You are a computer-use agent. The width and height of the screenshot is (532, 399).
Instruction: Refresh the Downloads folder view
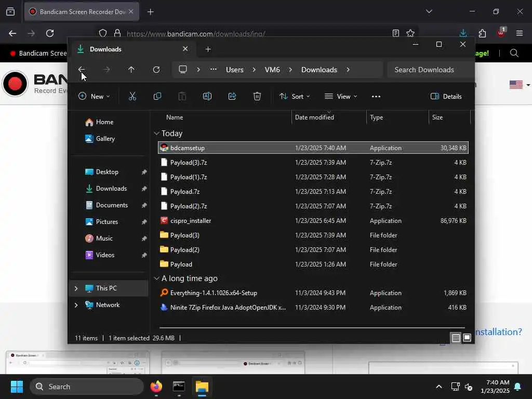[x=156, y=70]
